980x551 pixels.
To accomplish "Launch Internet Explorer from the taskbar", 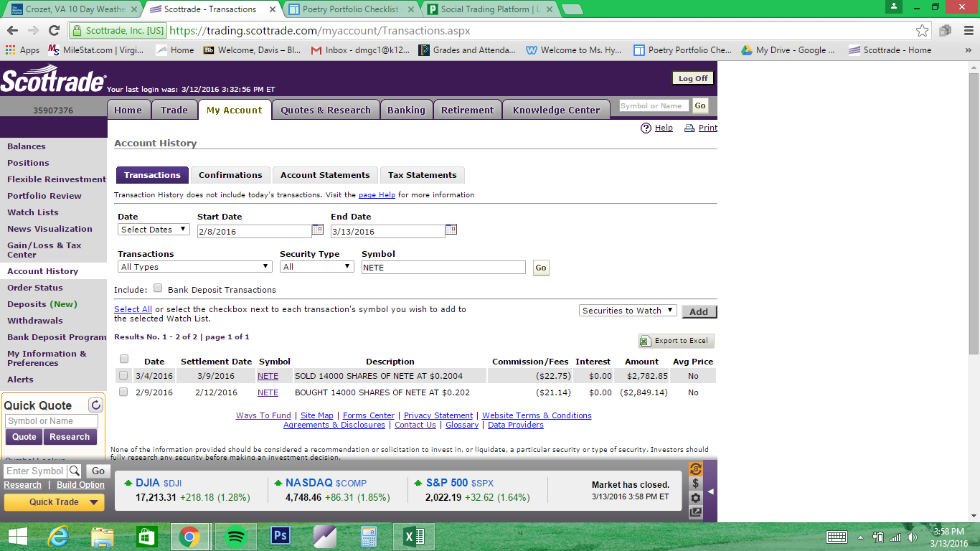I will tap(59, 537).
